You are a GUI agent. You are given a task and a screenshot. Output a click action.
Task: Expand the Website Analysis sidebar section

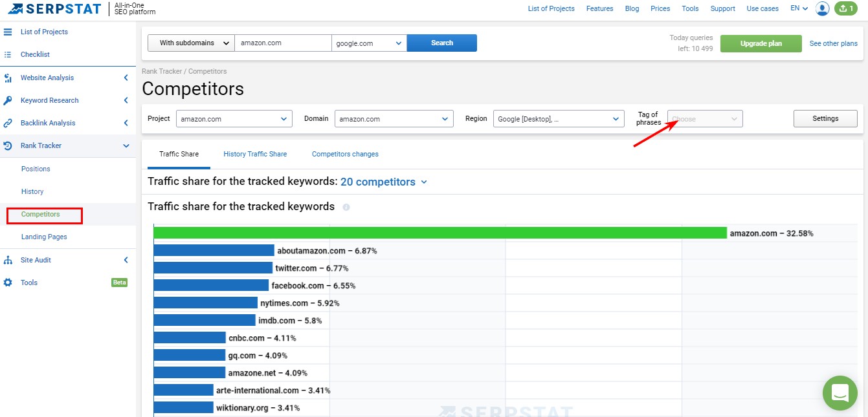coord(126,78)
